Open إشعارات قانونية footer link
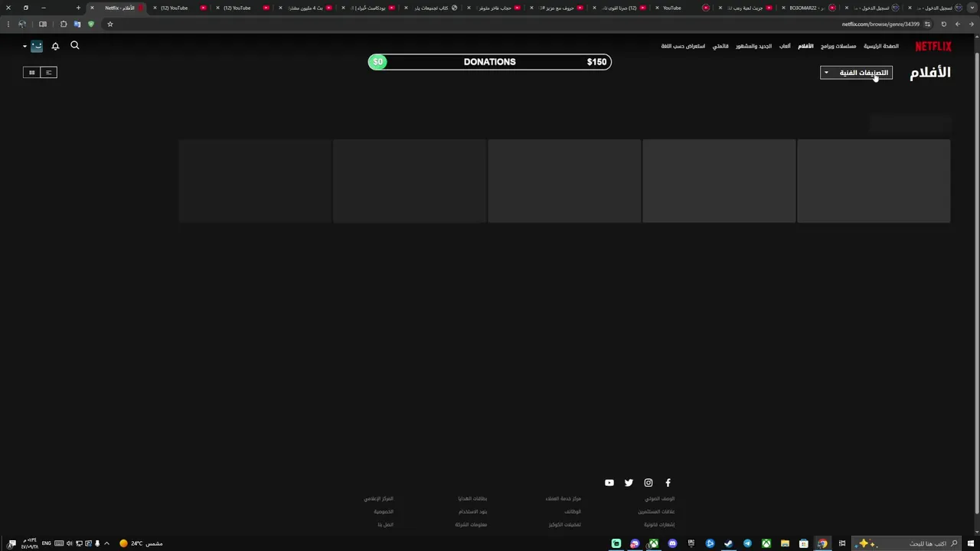 coord(659,525)
